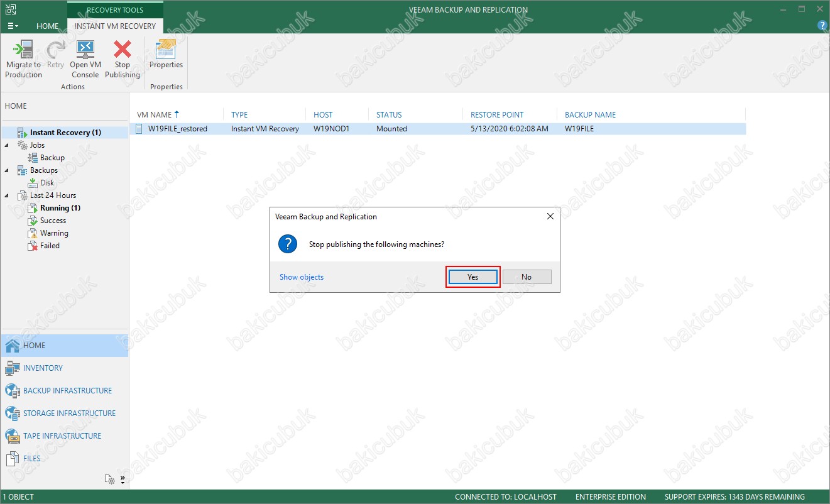Collapse the Backups tree node
This screenshot has height=504, width=830.
[x=7, y=170]
